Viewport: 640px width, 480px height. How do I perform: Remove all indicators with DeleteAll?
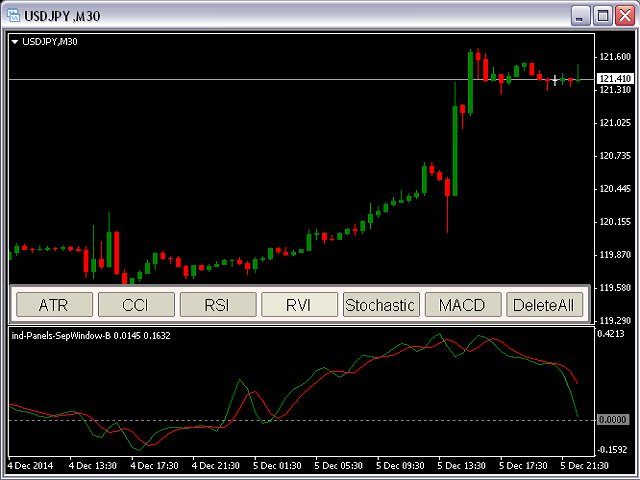[544, 305]
